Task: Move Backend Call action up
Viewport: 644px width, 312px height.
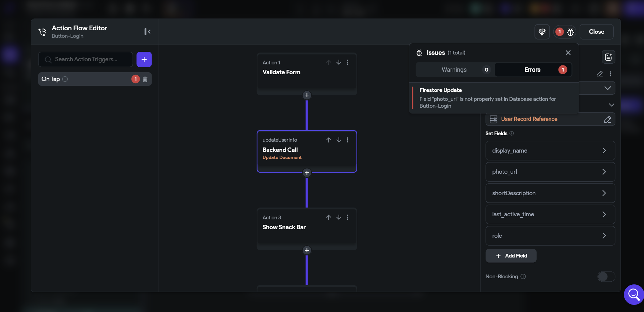Action: coord(329,140)
